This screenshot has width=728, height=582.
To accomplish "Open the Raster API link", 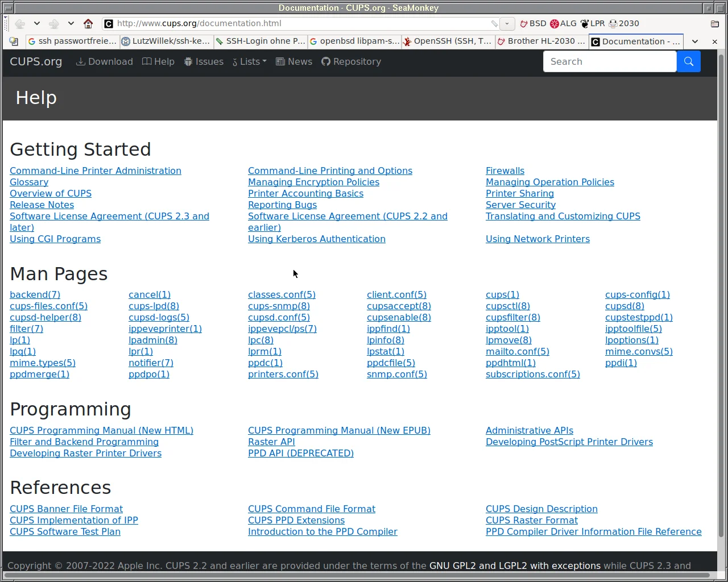I will (271, 442).
